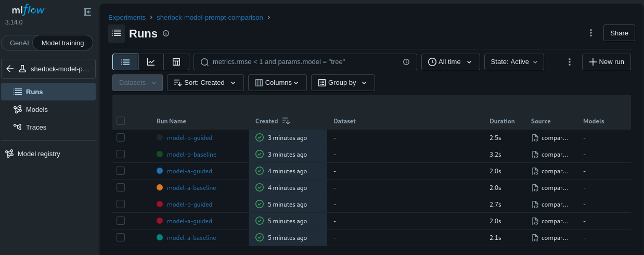Open the info icon next to Runs title
Viewport: 644px width, 255px height.
click(x=166, y=33)
